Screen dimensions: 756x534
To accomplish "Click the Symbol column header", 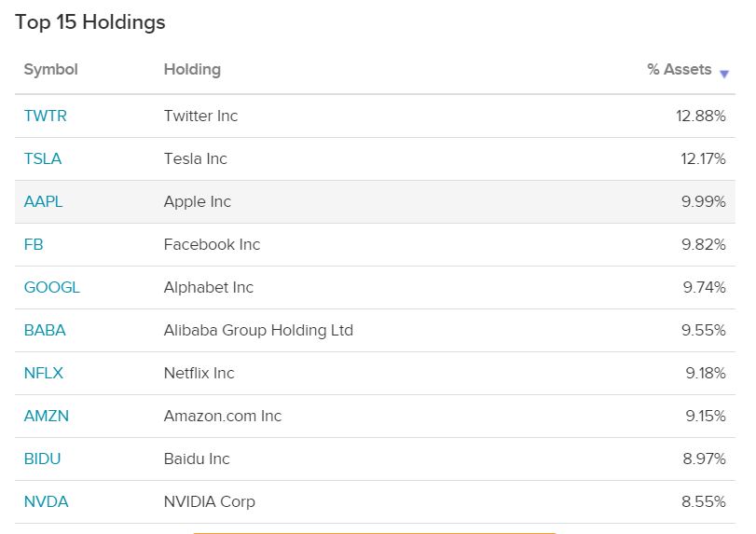I will pos(50,70).
